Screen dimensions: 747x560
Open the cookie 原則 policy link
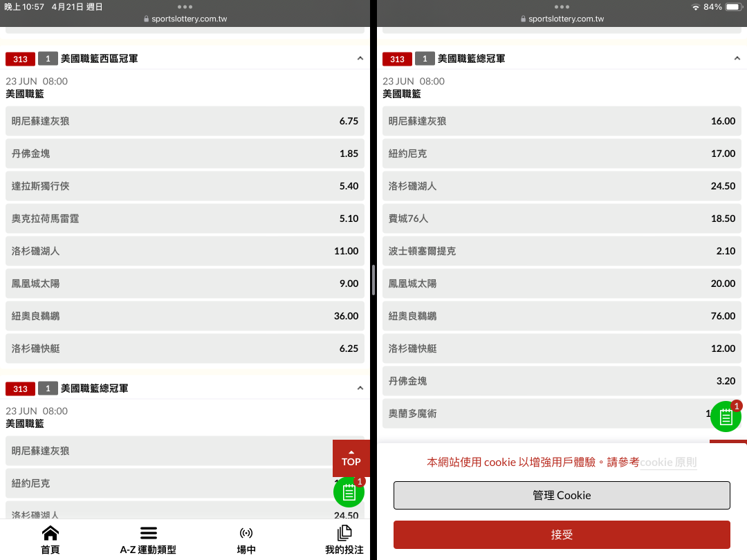[668, 463]
